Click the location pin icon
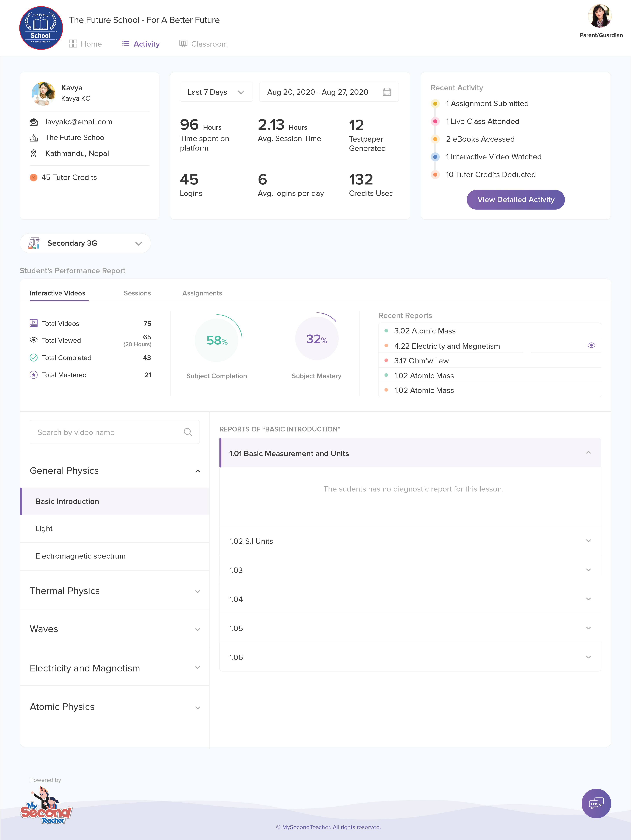This screenshot has height=840, width=631. (x=34, y=153)
